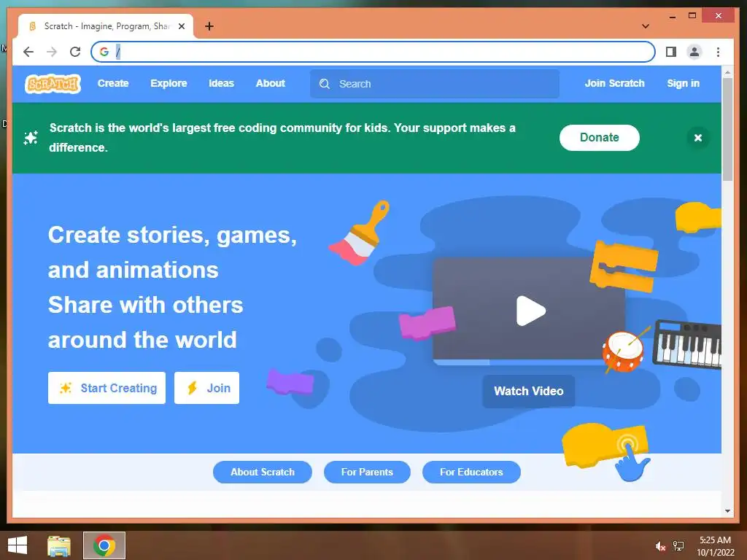Click the Donate button
The width and height of the screenshot is (747, 560).
600,138
